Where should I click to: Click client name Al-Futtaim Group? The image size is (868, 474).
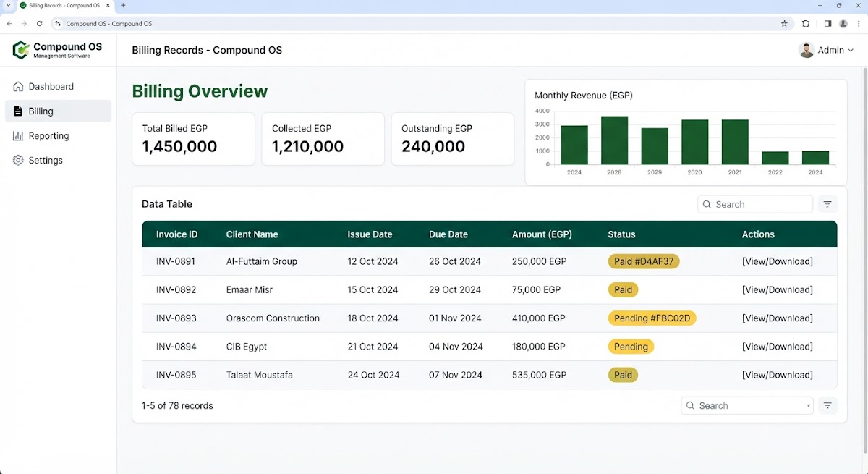click(x=262, y=261)
